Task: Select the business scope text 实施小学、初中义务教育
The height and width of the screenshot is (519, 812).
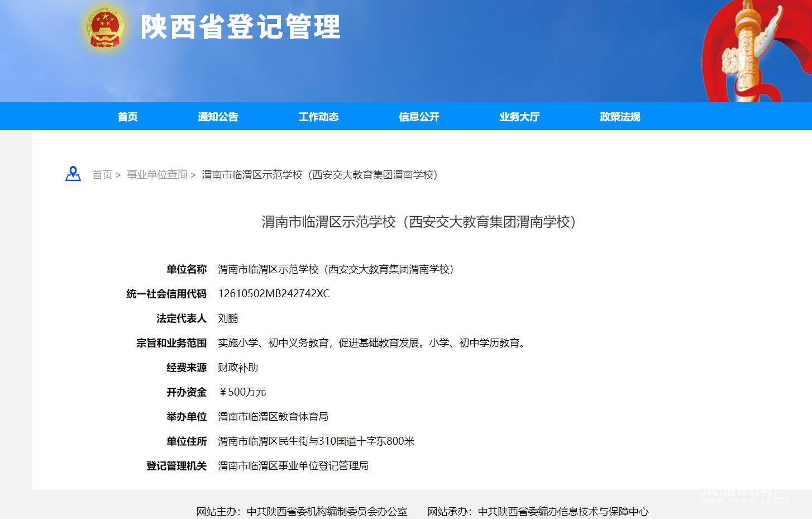Action: (x=373, y=343)
